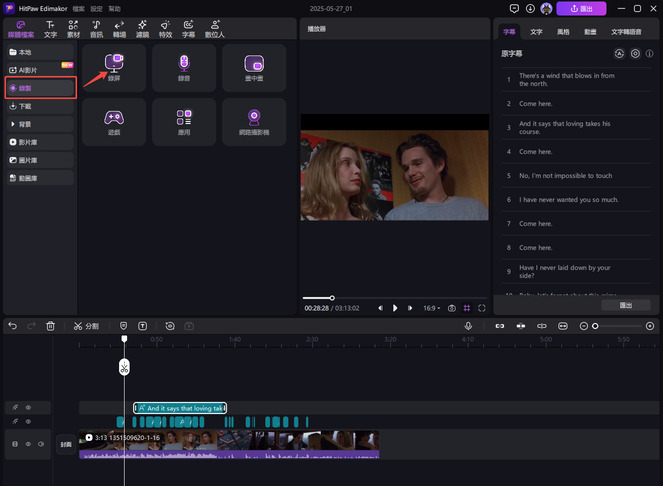Open the 文字 text tool tab

50,29
